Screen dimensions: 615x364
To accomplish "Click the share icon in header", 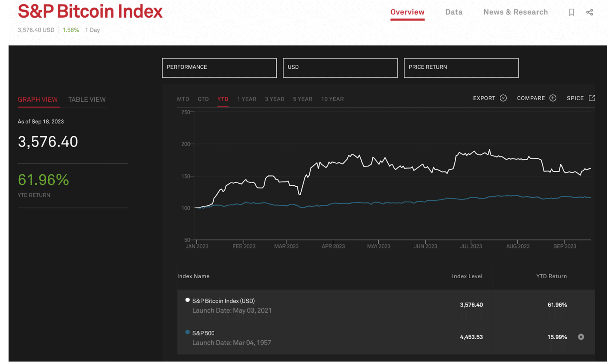I will point(589,12).
